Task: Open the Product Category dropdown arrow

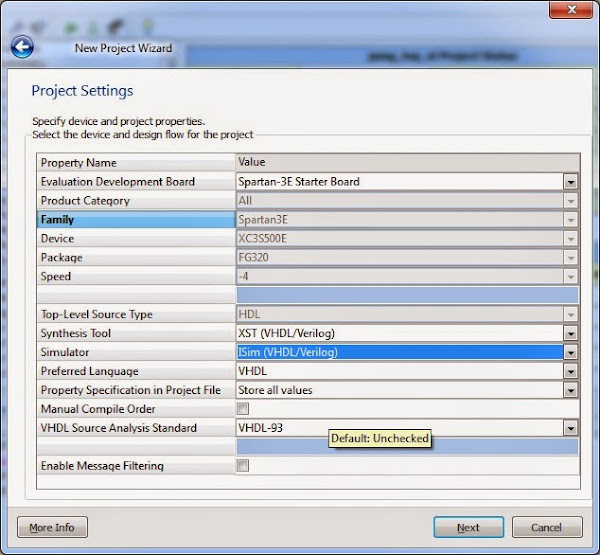Action: (x=570, y=201)
